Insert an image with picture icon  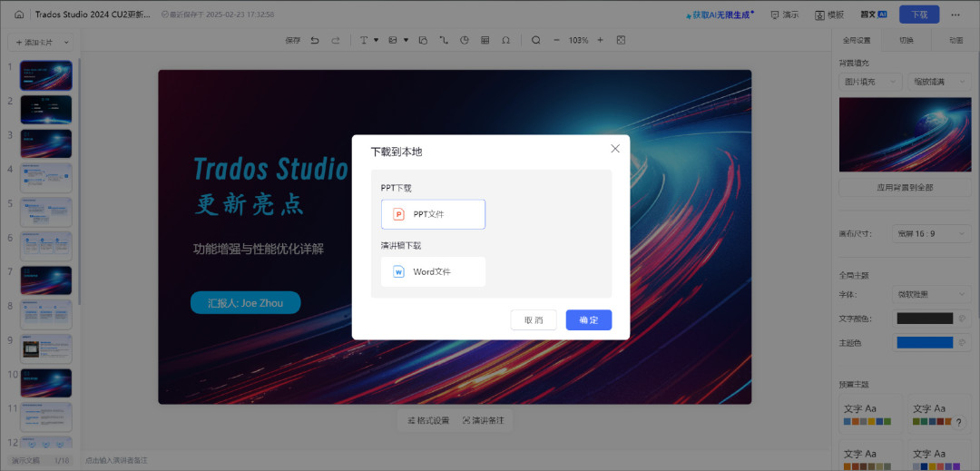pyautogui.click(x=393, y=40)
